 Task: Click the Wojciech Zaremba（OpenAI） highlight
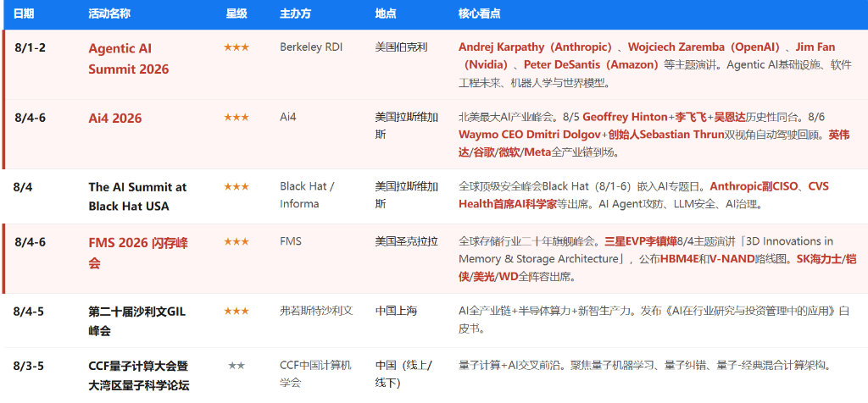704,47
